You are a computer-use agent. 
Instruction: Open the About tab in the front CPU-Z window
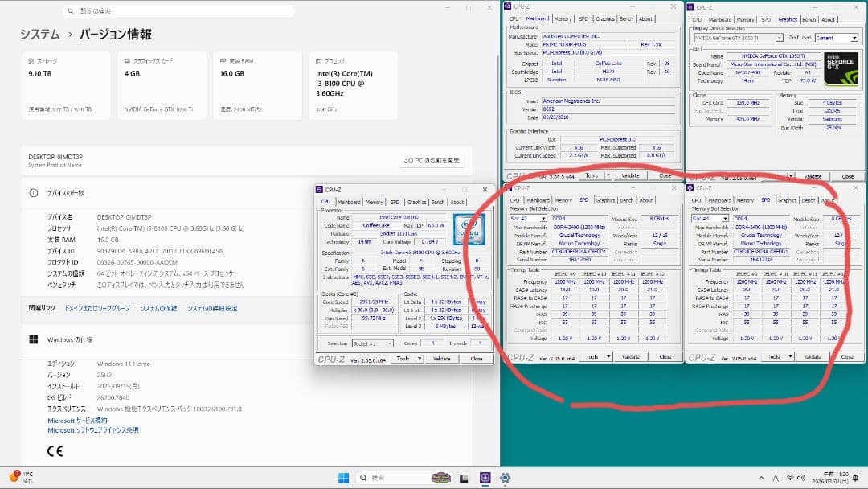point(457,202)
